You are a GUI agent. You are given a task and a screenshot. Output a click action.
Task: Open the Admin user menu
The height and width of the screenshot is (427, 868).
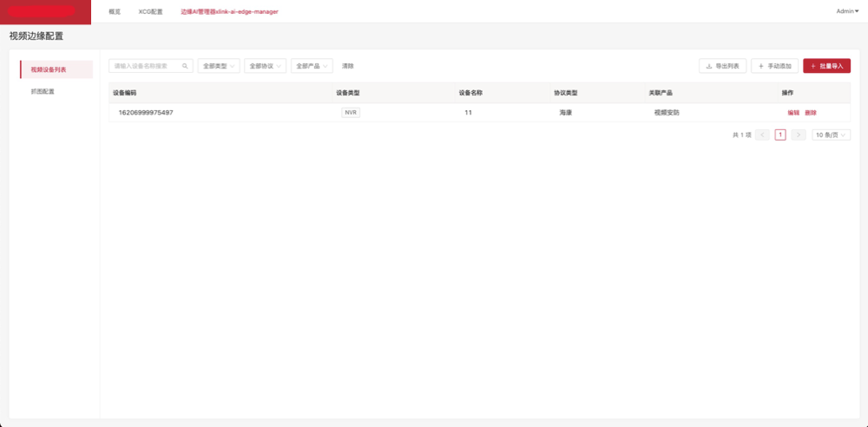pyautogui.click(x=846, y=11)
